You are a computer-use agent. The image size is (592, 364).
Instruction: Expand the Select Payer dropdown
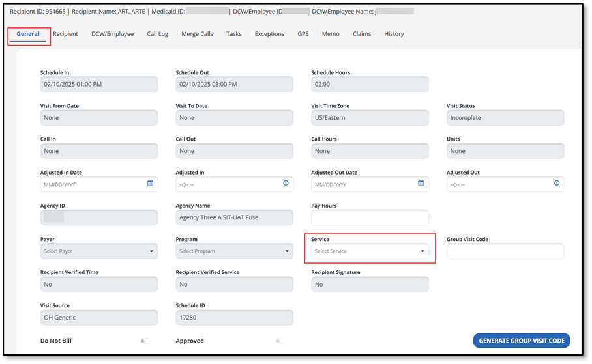[98, 251]
